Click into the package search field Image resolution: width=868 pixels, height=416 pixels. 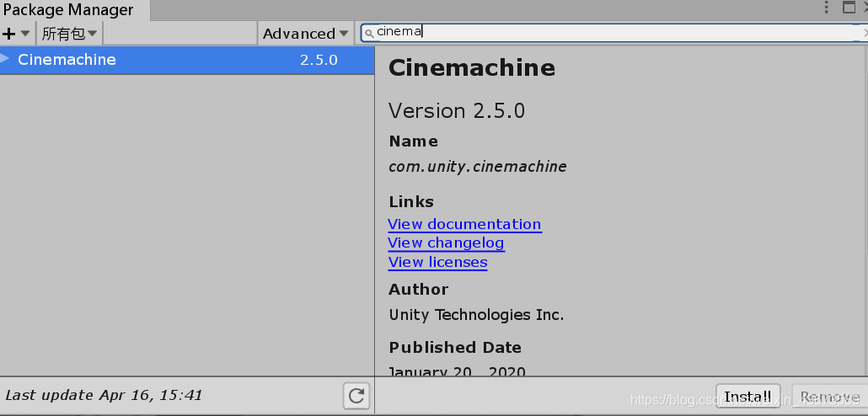point(613,33)
